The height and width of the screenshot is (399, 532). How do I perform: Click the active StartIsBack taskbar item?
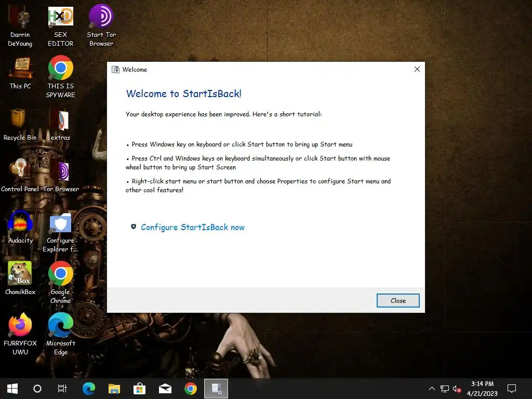(x=216, y=389)
